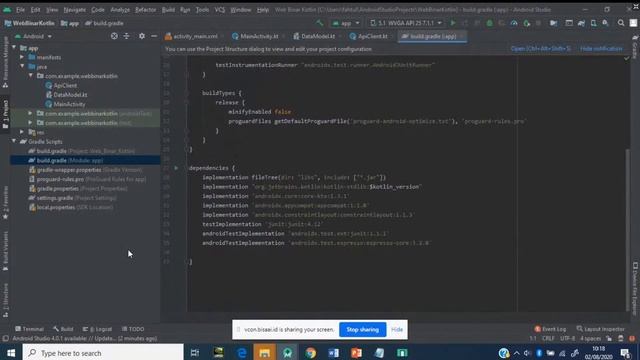Select gradle-wrapper.properties file
The height and width of the screenshot is (360, 640).
[x=86, y=169]
